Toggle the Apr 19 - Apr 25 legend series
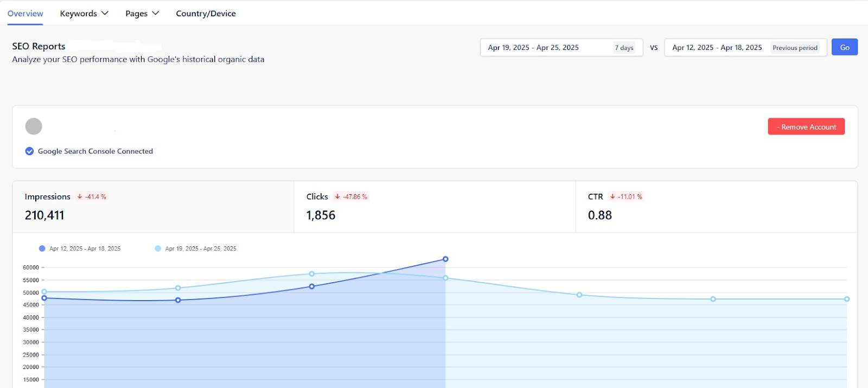The image size is (868, 388). (x=195, y=249)
